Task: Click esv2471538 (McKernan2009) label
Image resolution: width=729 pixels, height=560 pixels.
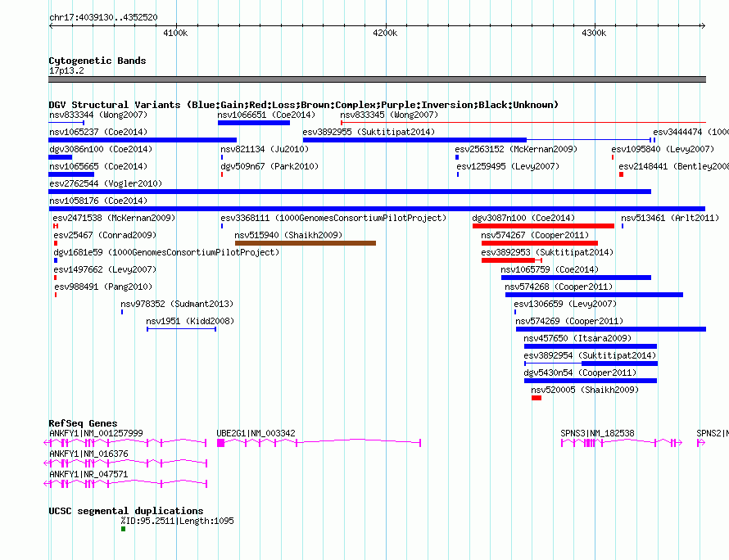Action: coord(114,218)
